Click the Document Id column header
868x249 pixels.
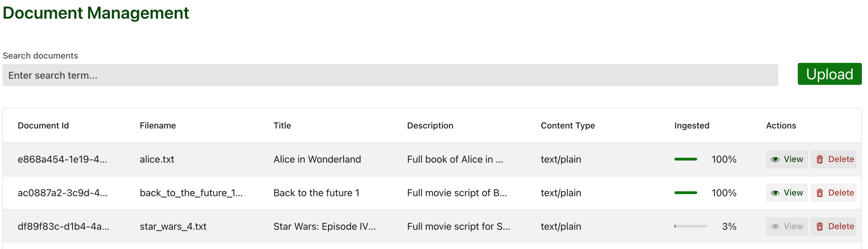43,125
